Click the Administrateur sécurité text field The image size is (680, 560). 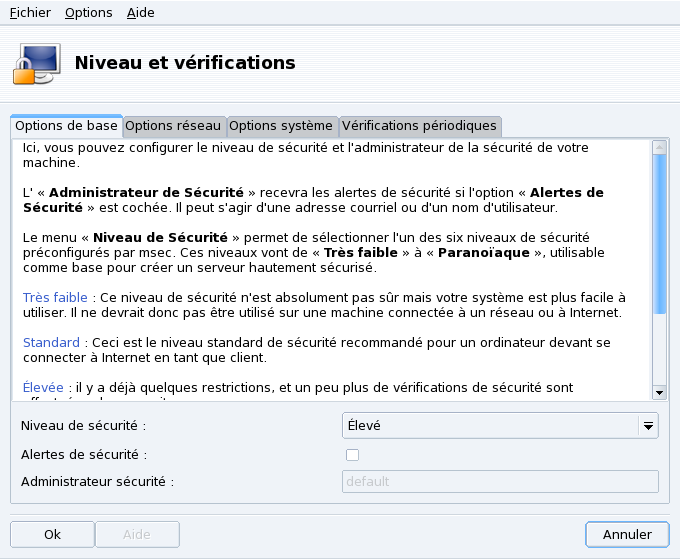[500, 482]
